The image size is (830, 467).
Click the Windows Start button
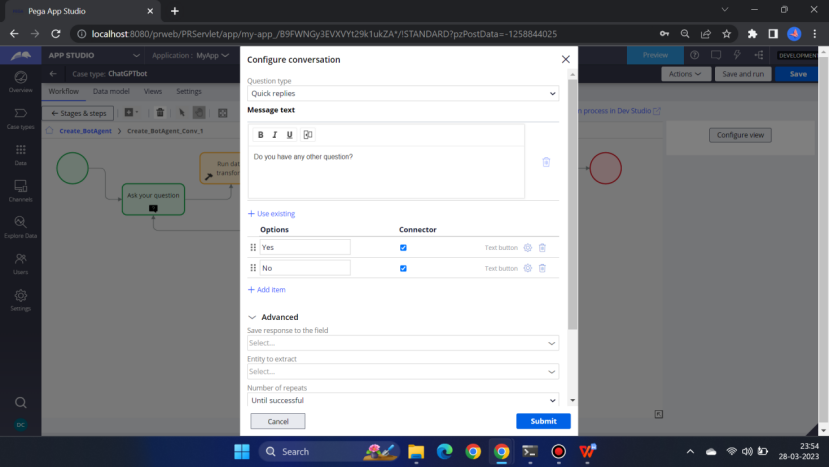coord(242,452)
